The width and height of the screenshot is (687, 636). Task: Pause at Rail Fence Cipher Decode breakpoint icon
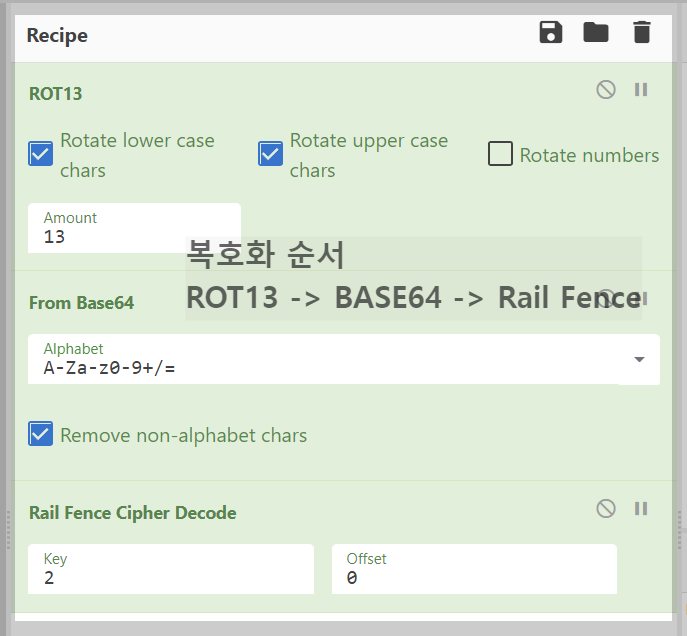click(641, 509)
